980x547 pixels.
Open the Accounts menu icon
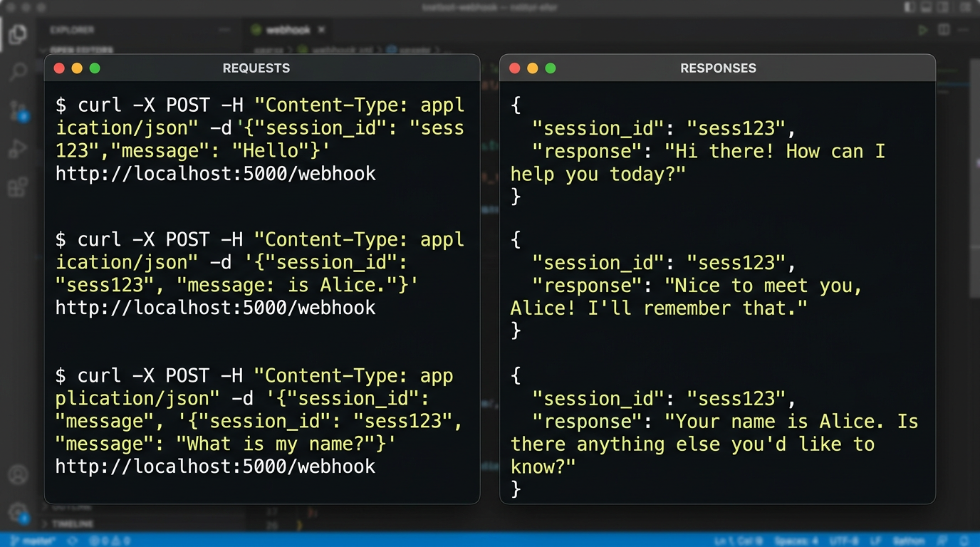(x=18, y=475)
